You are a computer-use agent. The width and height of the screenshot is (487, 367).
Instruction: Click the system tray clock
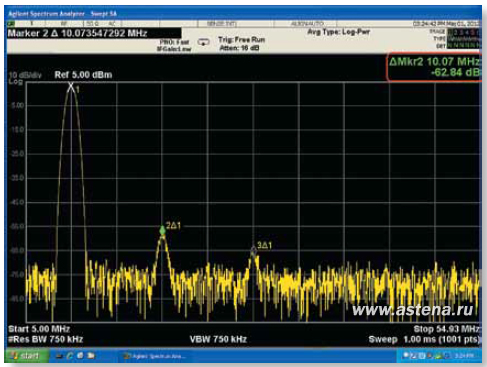click(x=464, y=356)
